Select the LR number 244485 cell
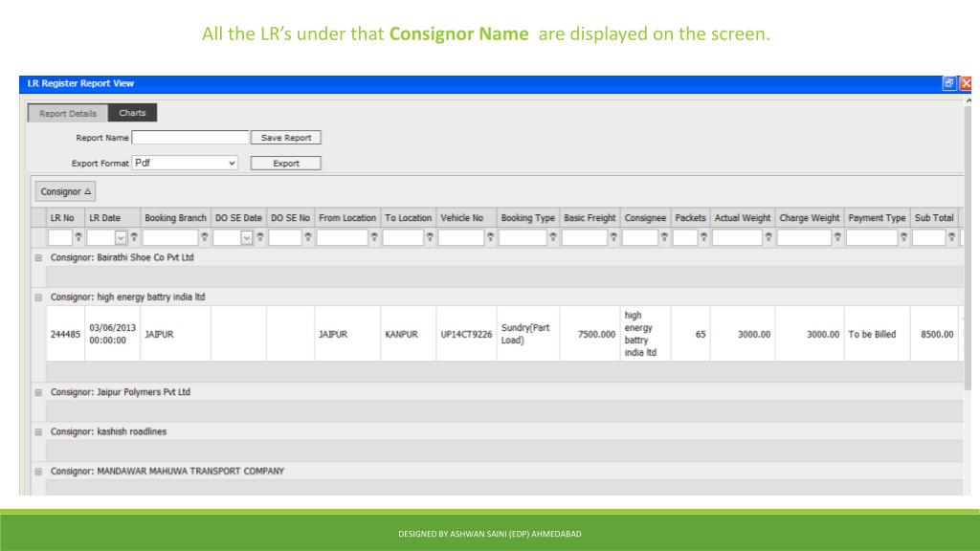Image resolution: width=980 pixels, height=551 pixels. point(66,334)
